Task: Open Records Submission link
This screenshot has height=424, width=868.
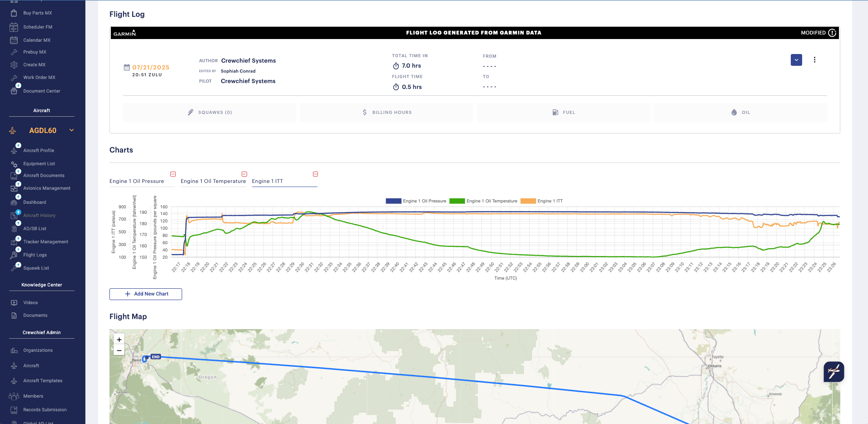Action: (45, 410)
